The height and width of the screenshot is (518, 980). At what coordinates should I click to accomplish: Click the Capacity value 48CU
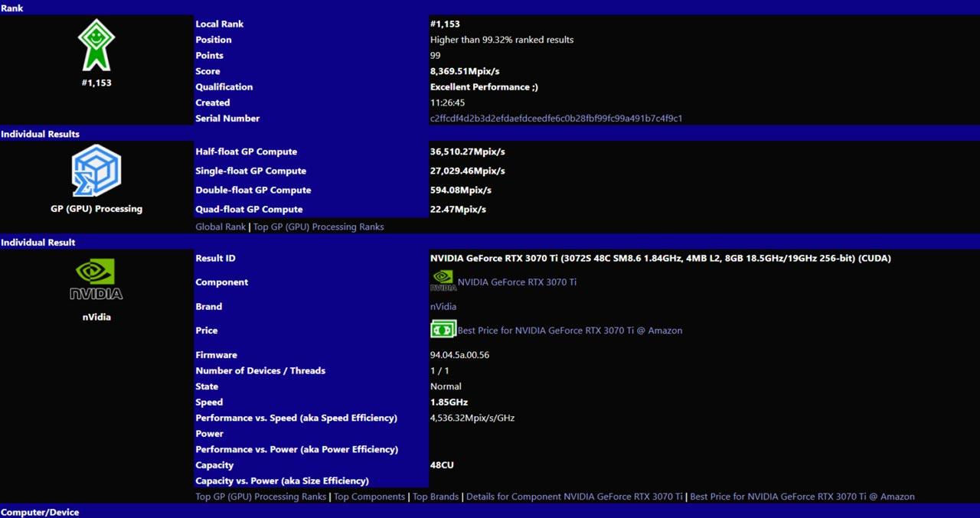click(x=442, y=465)
